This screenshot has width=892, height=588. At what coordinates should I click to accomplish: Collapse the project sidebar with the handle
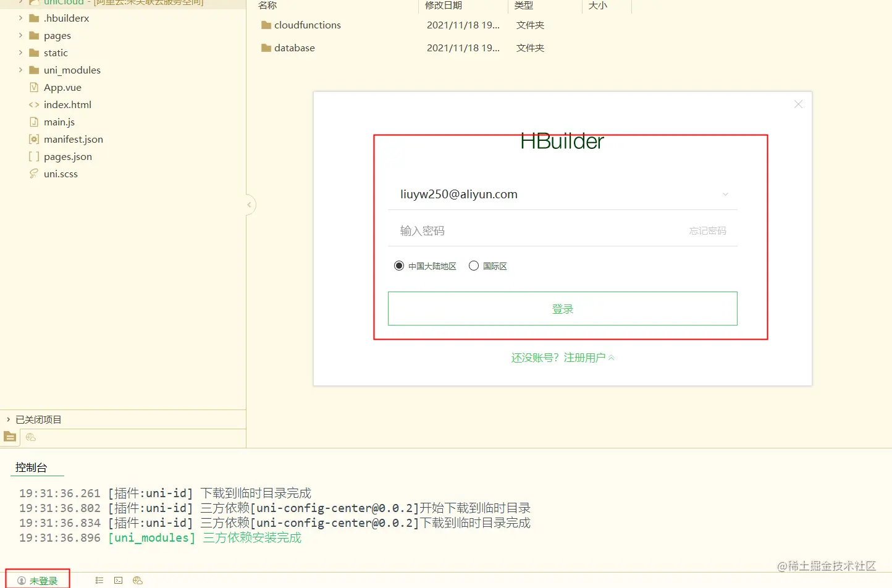(x=250, y=205)
